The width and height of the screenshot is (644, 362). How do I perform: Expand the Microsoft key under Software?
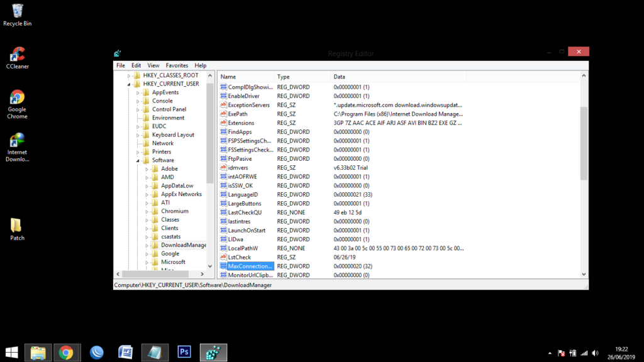(x=147, y=262)
